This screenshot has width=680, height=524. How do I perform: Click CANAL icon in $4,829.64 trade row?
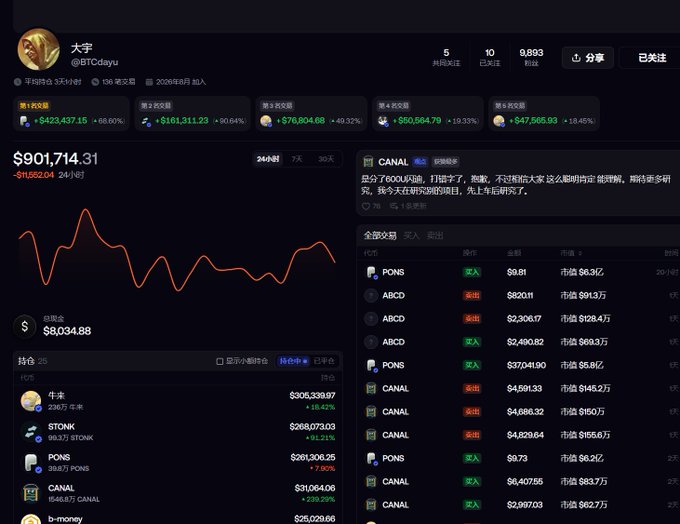371,435
